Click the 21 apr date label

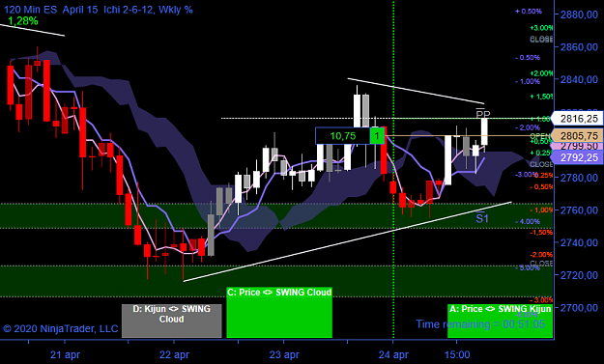pos(65,354)
